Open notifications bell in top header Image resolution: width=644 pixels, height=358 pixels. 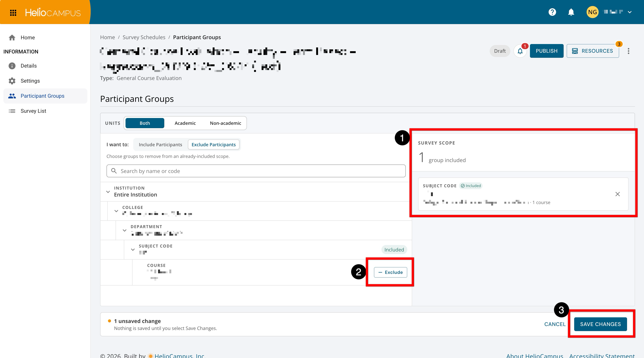point(571,12)
